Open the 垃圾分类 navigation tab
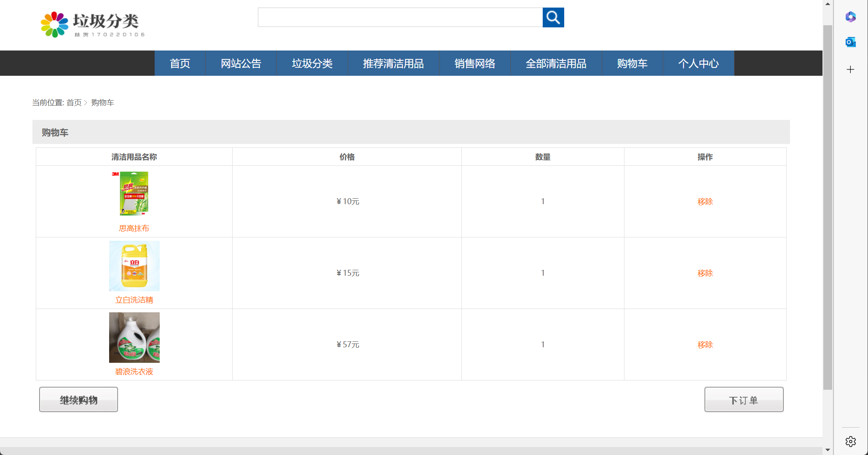The image size is (868, 455). [x=312, y=63]
